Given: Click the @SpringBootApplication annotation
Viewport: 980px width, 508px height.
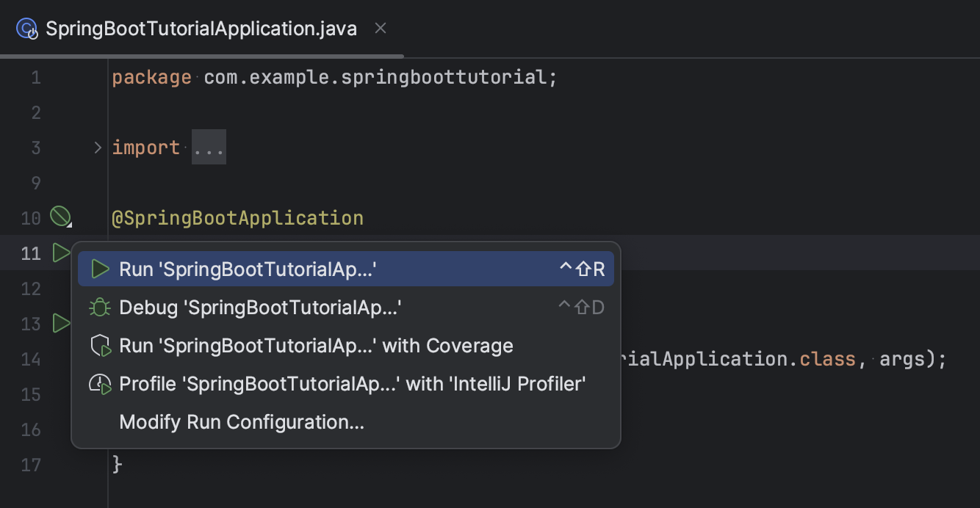Looking at the screenshot, I should point(238,217).
